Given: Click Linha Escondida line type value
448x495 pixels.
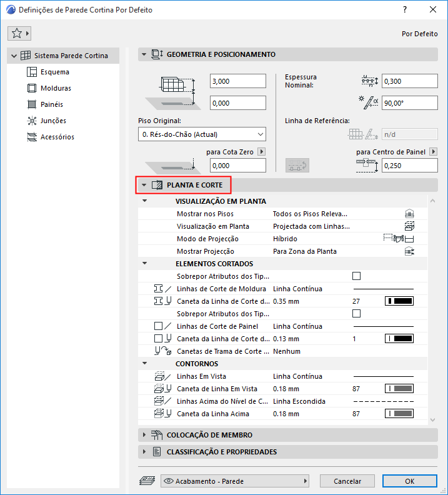Looking at the screenshot, I should click(299, 401).
